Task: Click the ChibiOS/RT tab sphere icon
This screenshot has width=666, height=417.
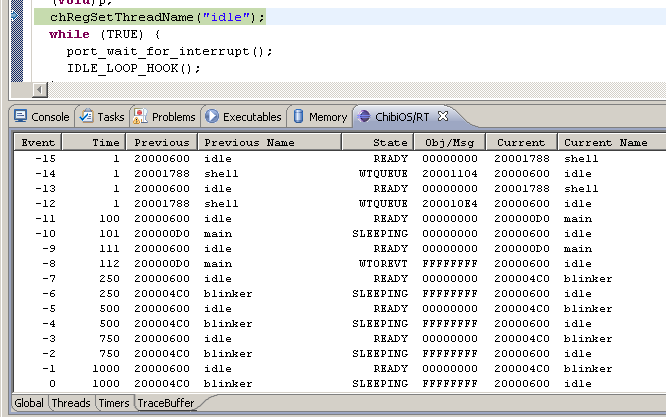Action: coord(364,116)
